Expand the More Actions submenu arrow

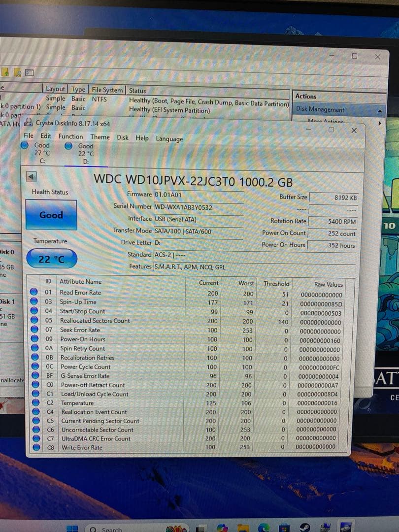click(x=380, y=123)
